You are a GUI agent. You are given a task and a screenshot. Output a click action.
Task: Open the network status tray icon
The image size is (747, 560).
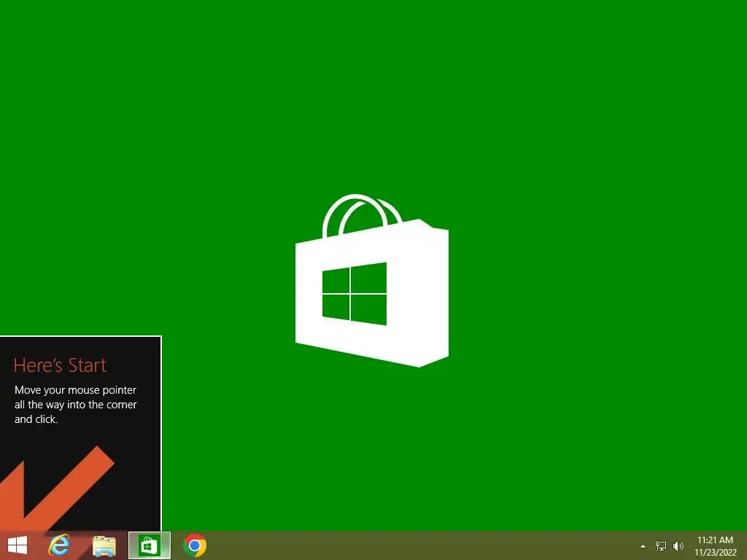click(661, 546)
